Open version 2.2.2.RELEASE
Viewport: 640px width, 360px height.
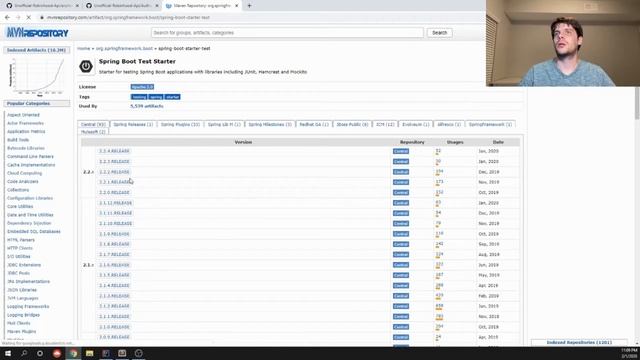[x=114, y=172]
